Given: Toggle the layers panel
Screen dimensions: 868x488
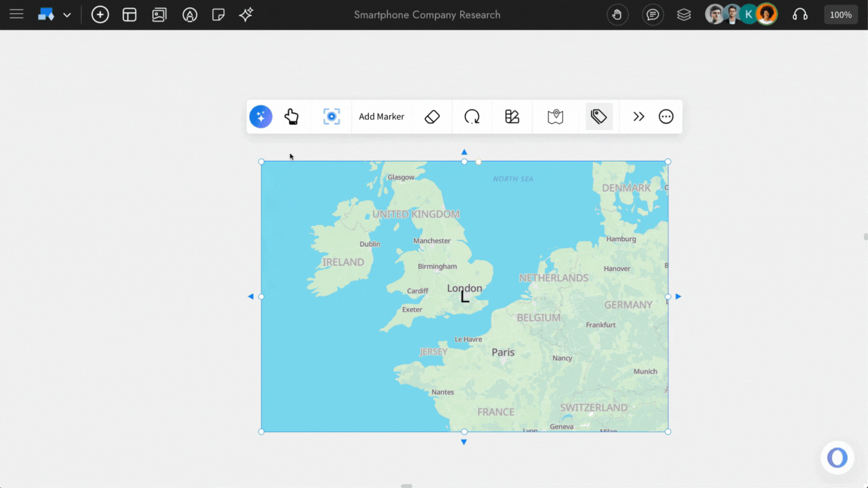Looking at the screenshot, I should click(x=684, y=15).
